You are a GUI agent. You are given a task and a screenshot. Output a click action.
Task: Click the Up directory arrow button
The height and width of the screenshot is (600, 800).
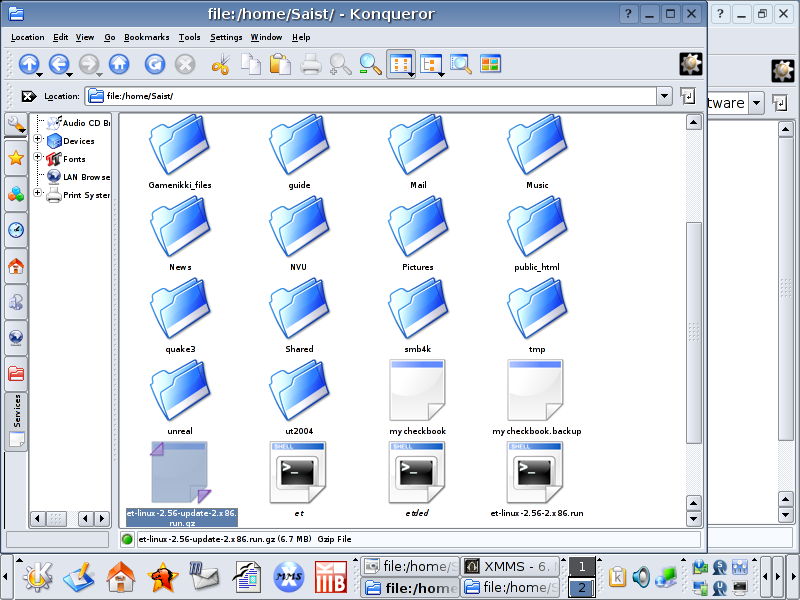tap(28, 64)
